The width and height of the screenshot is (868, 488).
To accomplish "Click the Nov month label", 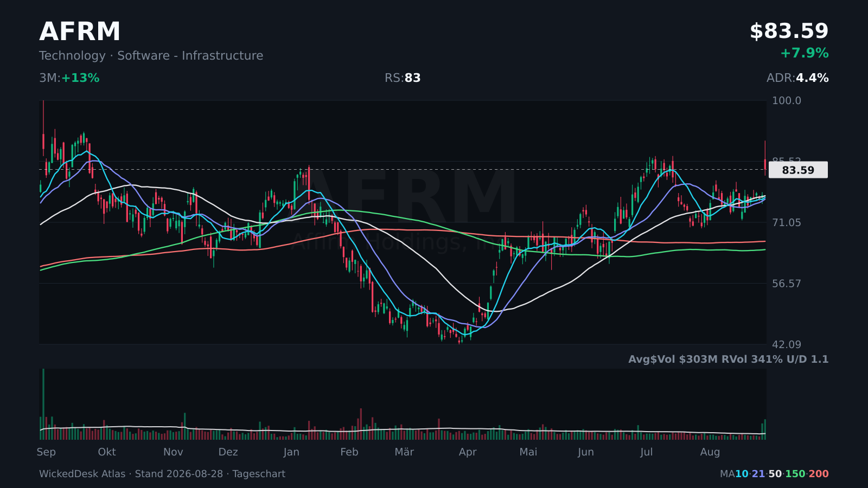I will click(173, 452).
